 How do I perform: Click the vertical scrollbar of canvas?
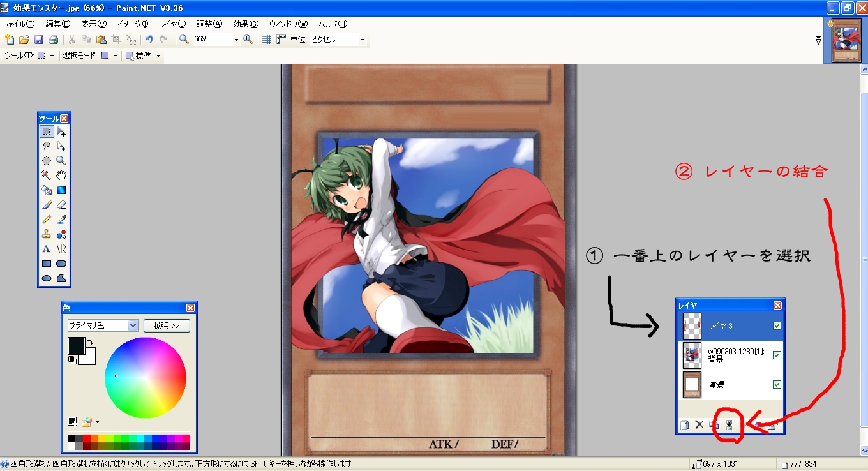[864, 260]
